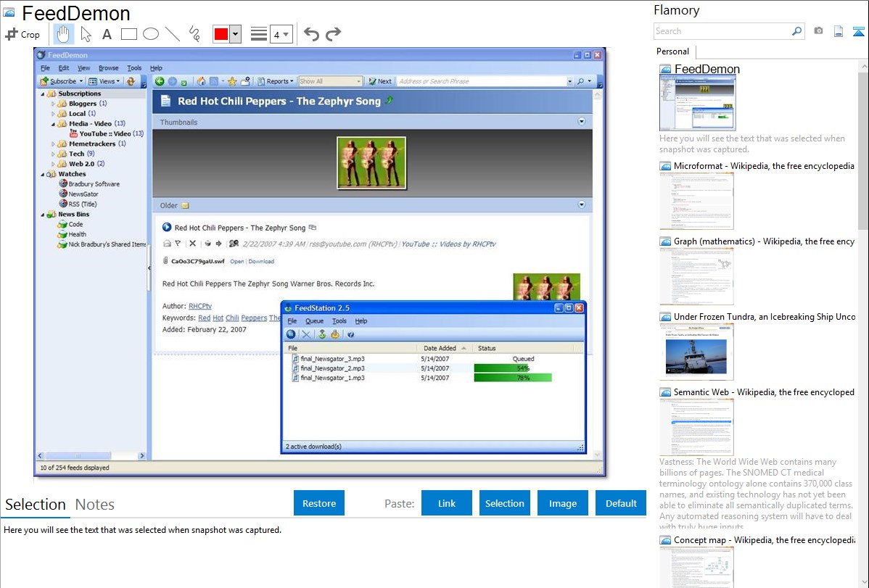The width and height of the screenshot is (869, 588).
Task: Collapse the Media - Video folder
Action: 53,124
